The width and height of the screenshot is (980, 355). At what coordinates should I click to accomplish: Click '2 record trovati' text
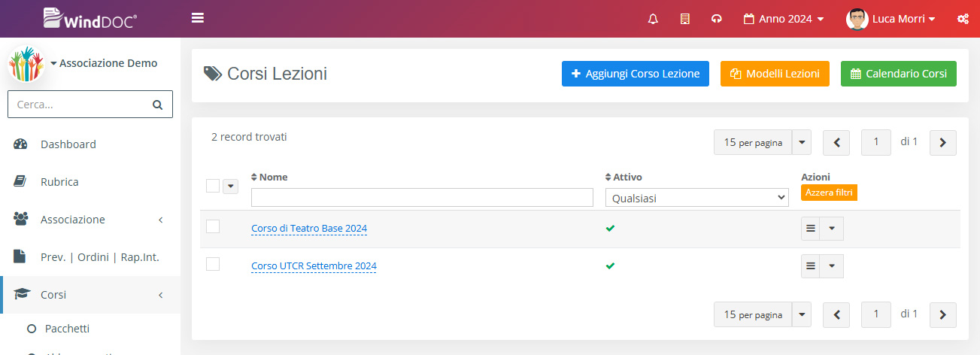click(249, 137)
